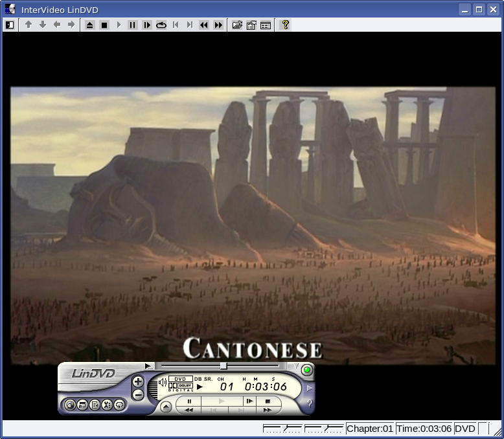Fast forward using top toolbar icon

pyautogui.click(x=218, y=25)
